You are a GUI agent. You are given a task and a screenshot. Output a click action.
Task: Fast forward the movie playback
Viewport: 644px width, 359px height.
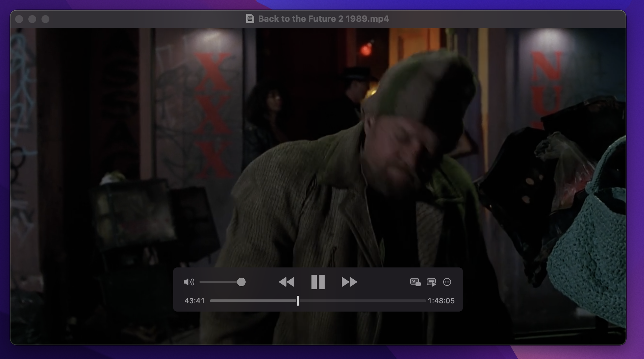coord(349,282)
